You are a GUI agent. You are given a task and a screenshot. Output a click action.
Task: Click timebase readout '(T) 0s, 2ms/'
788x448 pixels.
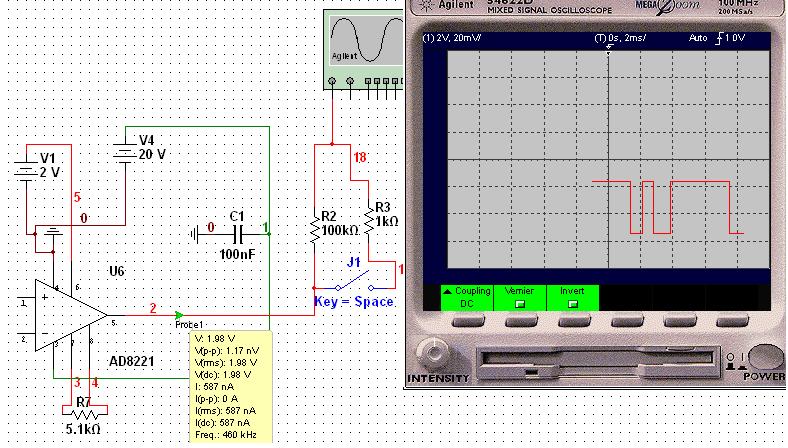point(620,38)
